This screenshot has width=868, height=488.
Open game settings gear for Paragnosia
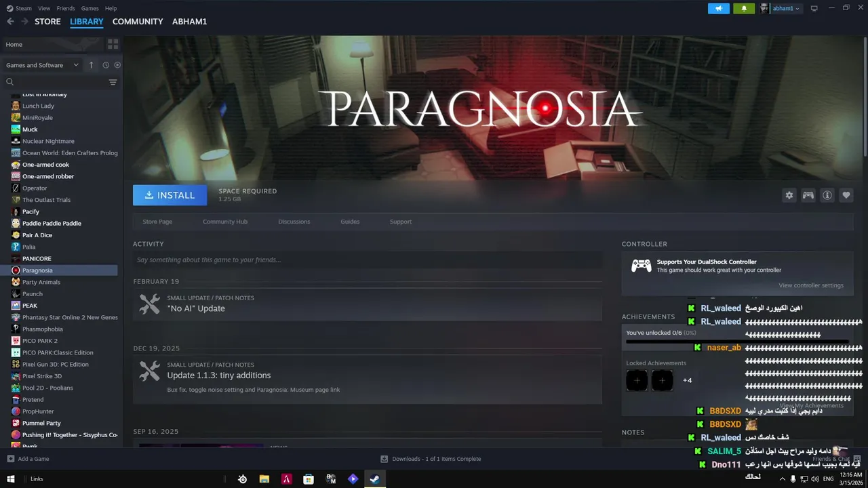[x=789, y=195]
